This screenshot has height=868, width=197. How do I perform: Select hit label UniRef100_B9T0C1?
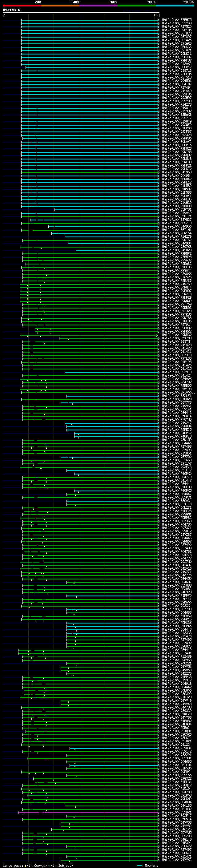pyautogui.click(x=177, y=50)
